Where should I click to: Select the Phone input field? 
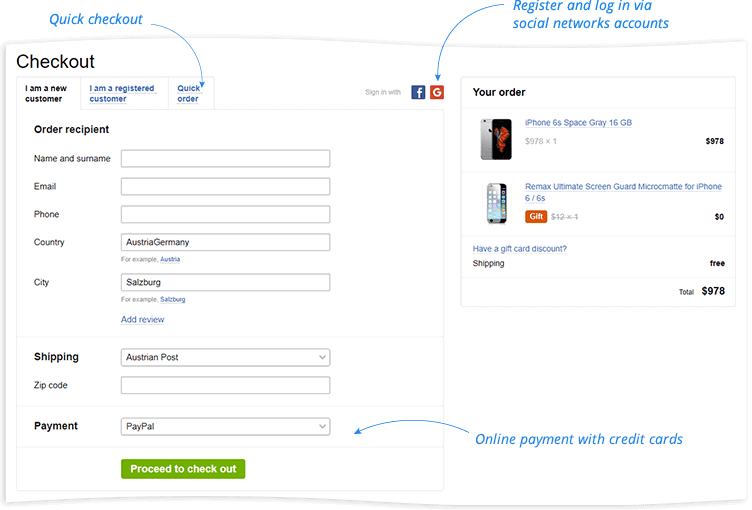[x=225, y=214]
